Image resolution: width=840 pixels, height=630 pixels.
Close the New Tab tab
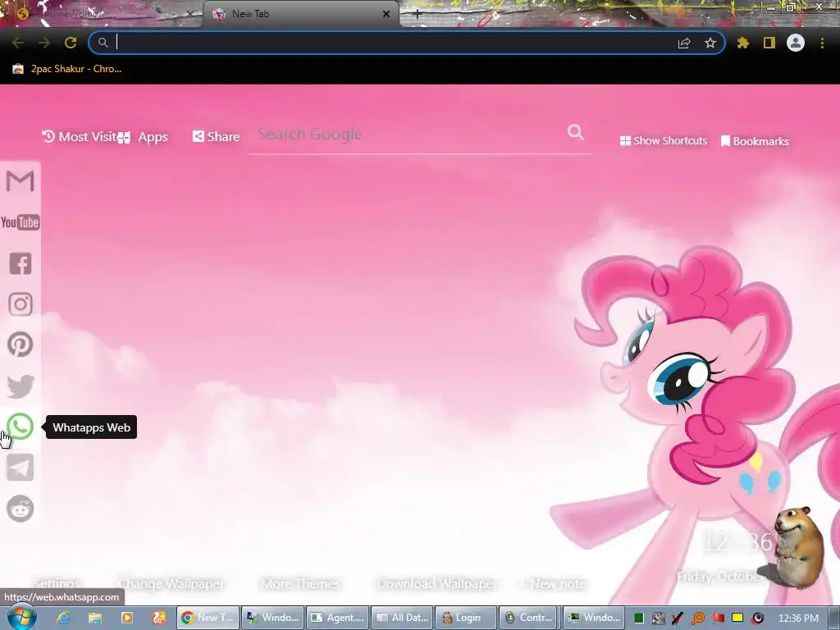click(386, 14)
